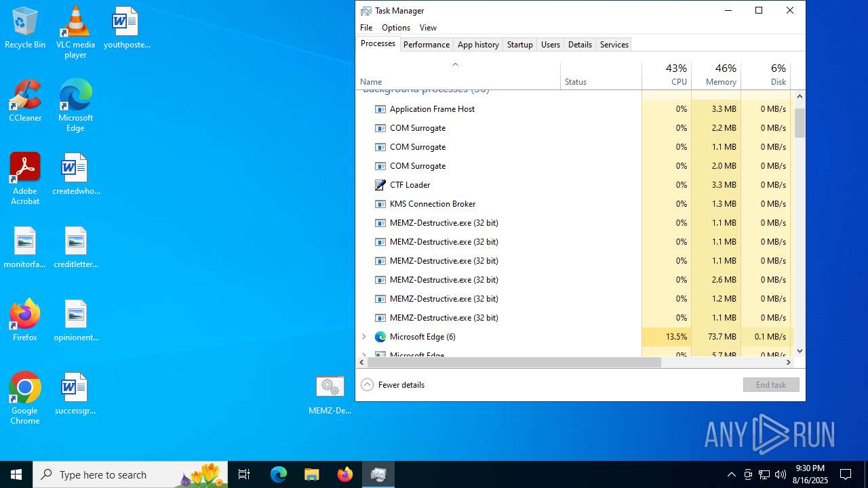Viewport: 868px width, 488px height.
Task: Switch to the App history tab
Action: [x=478, y=45]
